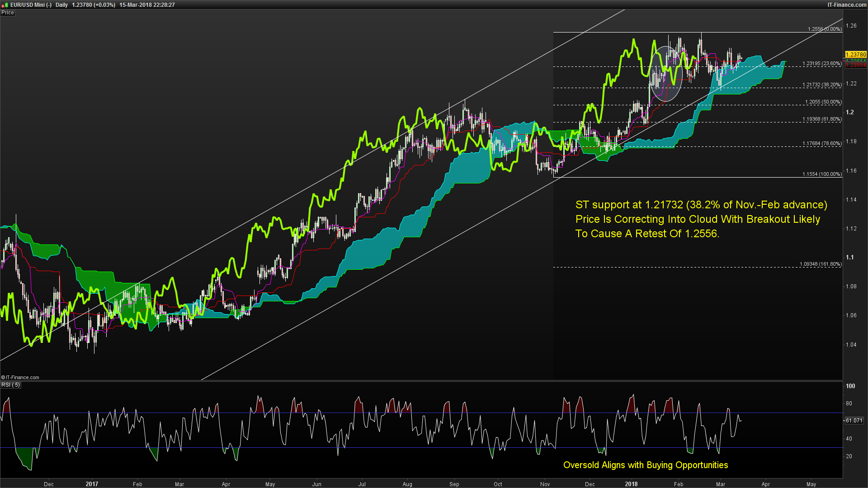Select the 61.071 RSI value tag
The height and width of the screenshot is (488, 868).
(x=854, y=421)
